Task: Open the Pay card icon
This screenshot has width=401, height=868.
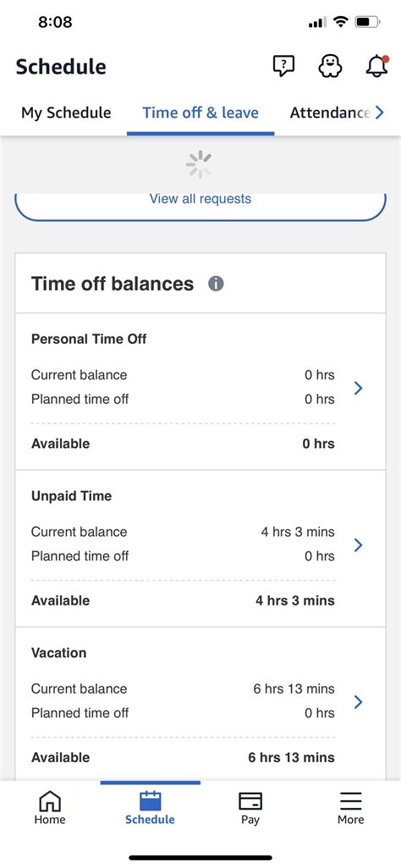Action: tap(250, 801)
